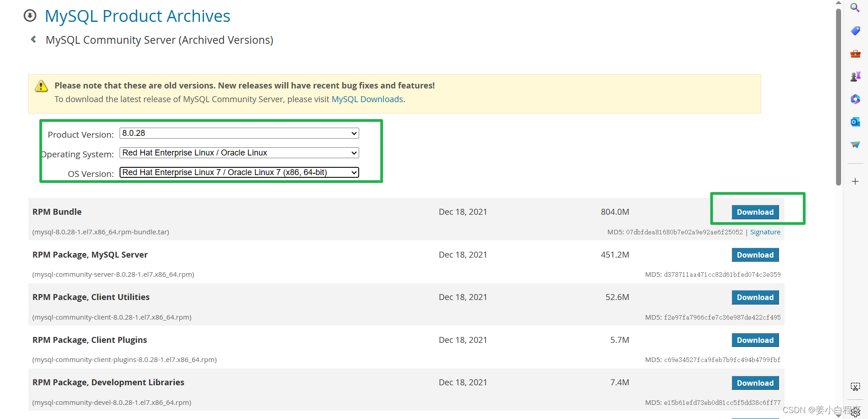868x419 pixels.
Task: Click the download circle icon beside page title
Action: 30,16
